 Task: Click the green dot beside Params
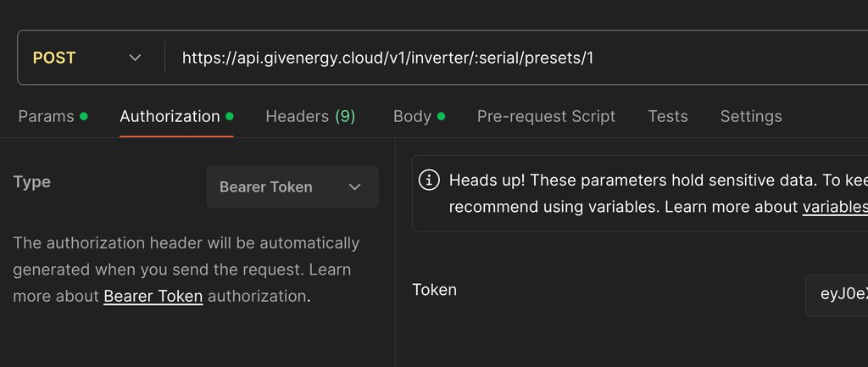84,116
